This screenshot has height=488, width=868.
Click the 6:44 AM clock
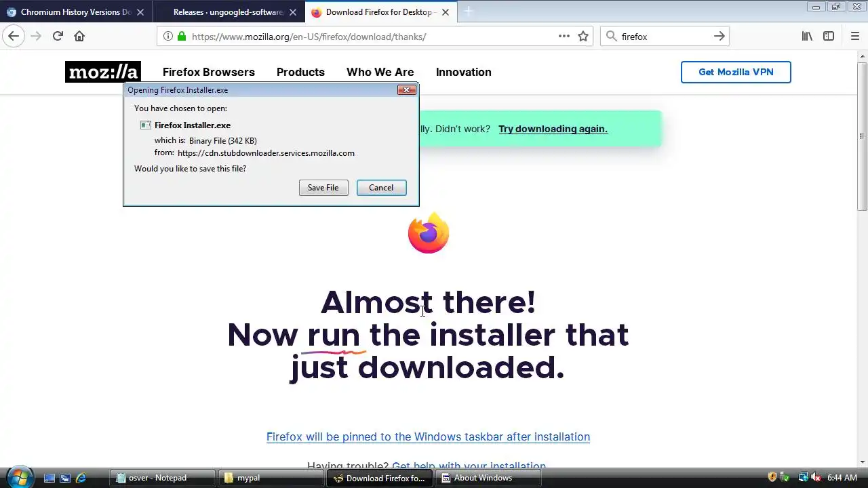tap(842, 478)
